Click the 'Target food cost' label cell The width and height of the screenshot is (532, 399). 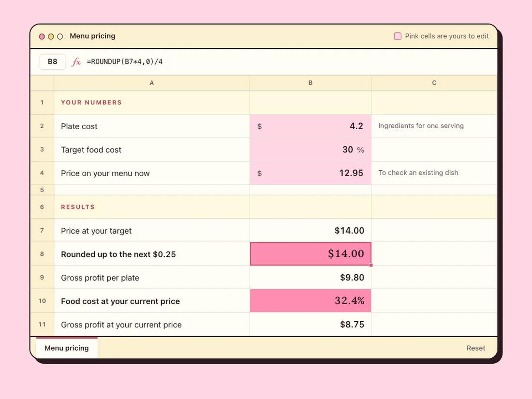click(152, 149)
